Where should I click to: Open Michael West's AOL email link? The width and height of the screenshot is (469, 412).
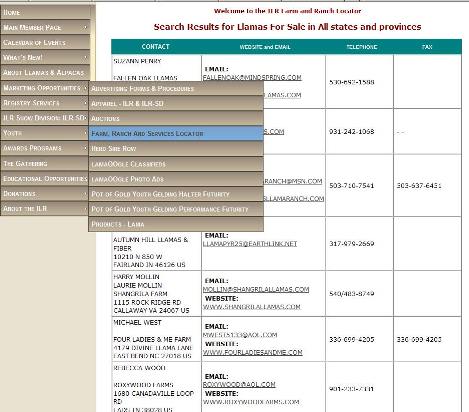[240, 335]
